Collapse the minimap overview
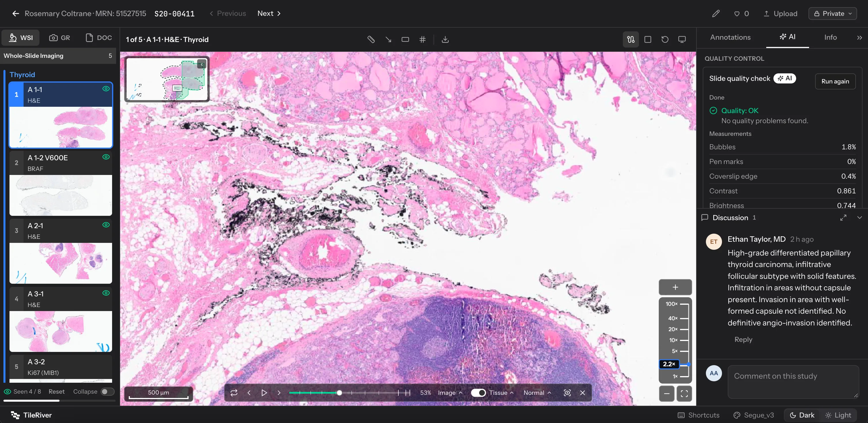This screenshot has height=423, width=868. click(x=202, y=64)
